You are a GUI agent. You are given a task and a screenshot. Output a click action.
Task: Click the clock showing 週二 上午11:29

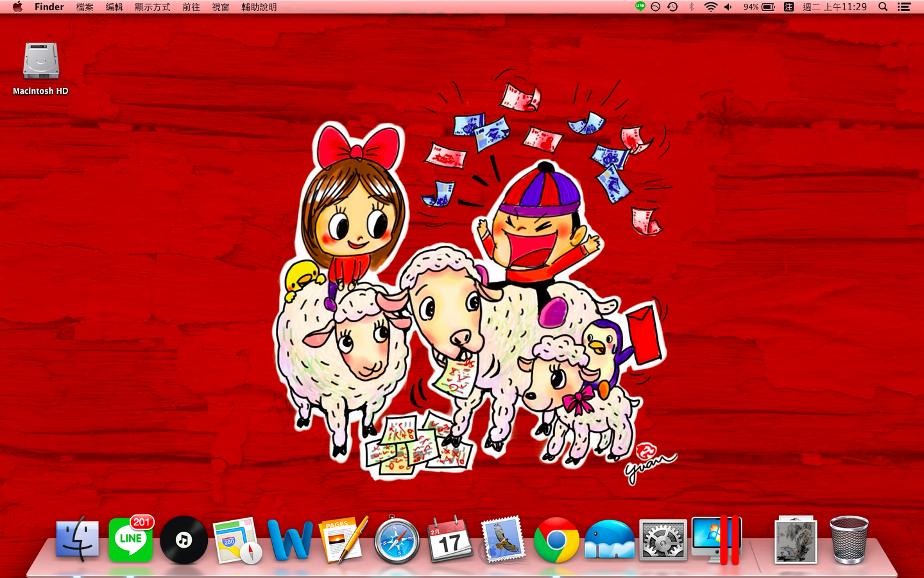click(x=835, y=7)
